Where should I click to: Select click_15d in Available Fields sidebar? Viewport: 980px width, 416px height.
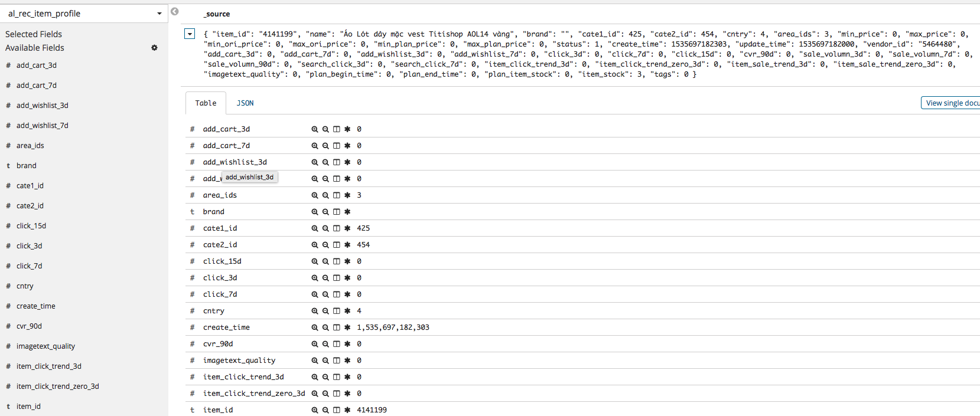point(31,226)
